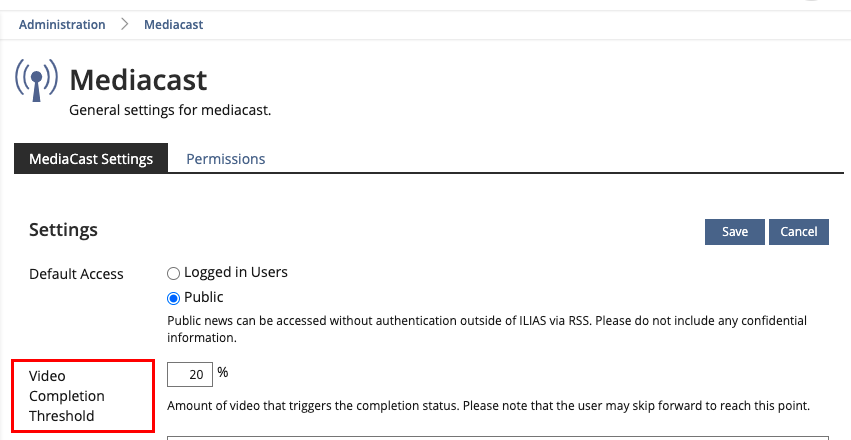
Task: Save the mediacast settings
Action: [x=734, y=232]
